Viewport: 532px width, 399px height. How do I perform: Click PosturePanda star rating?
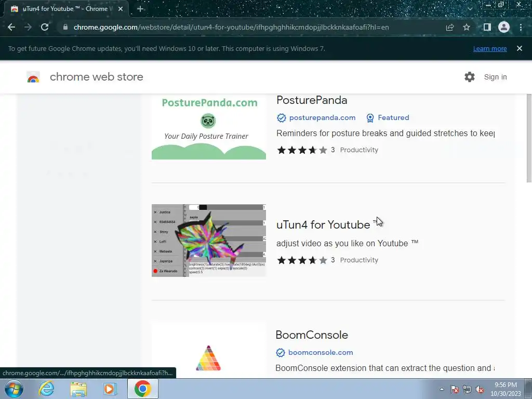302,150
